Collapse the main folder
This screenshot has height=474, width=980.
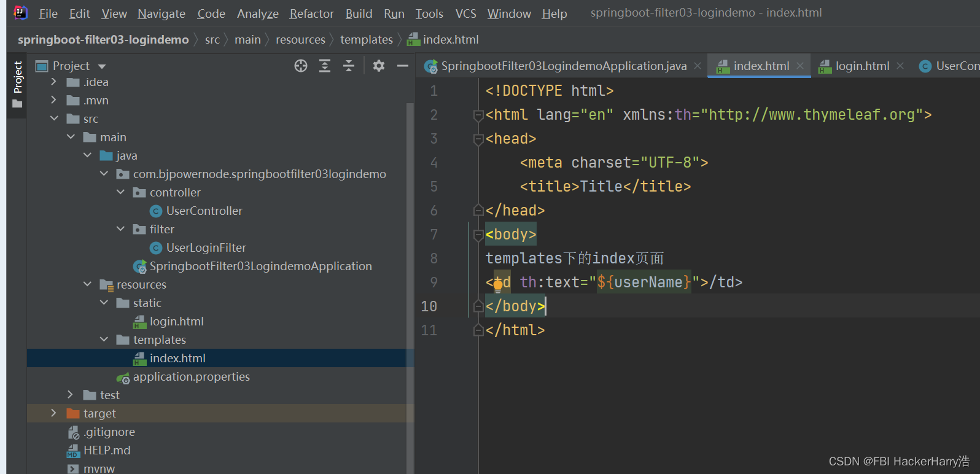71,137
